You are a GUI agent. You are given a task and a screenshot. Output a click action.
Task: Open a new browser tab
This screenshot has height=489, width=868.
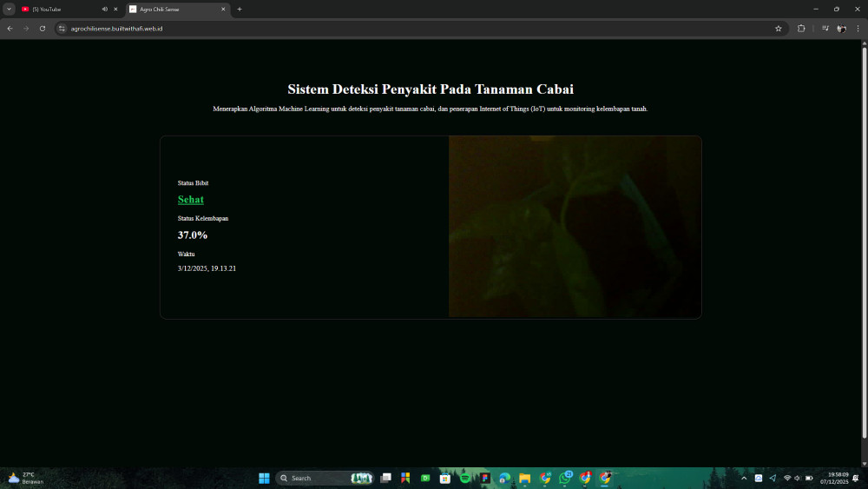coord(240,9)
